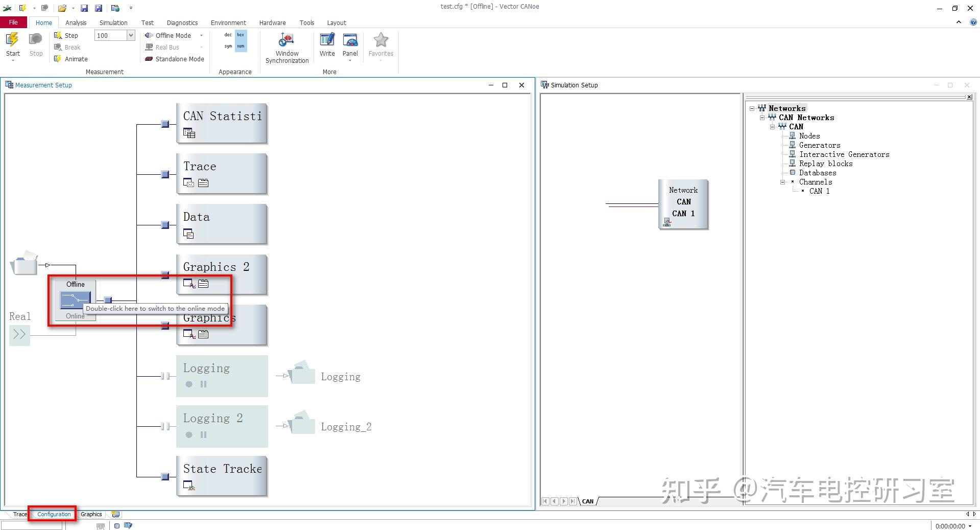Click the Logging_2 file folder icon
Viewport: 980px width, 530px height.
(x=302, y=422)
